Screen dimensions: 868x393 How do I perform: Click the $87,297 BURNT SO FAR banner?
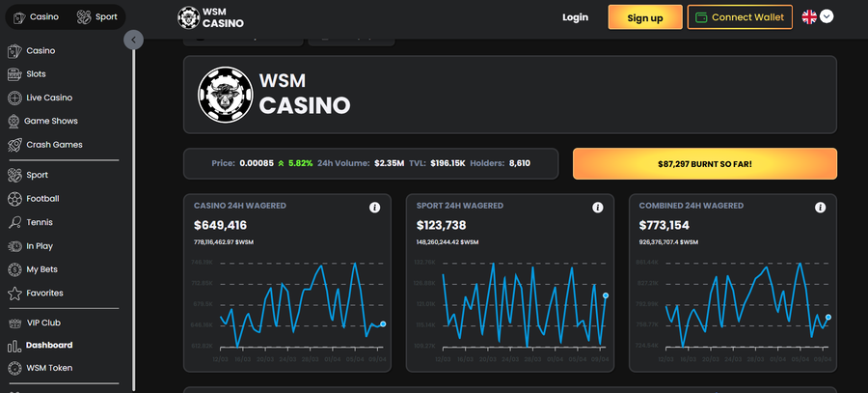705,164
